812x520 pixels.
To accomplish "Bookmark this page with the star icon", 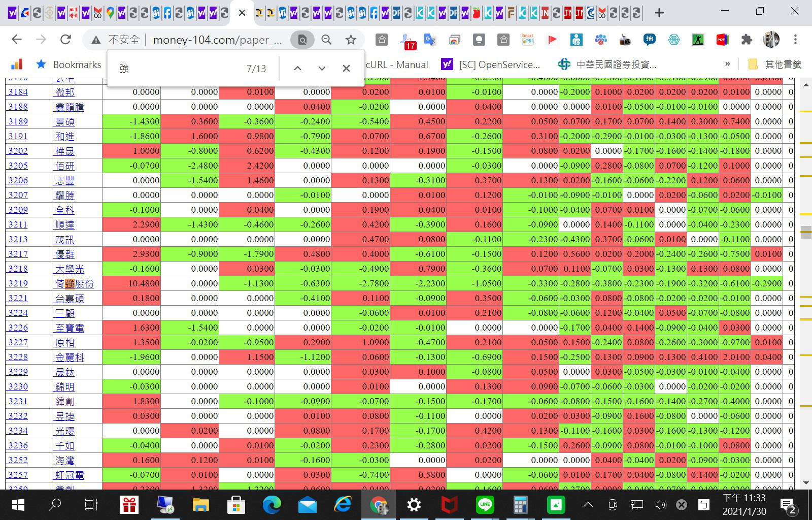I will 351,40.
